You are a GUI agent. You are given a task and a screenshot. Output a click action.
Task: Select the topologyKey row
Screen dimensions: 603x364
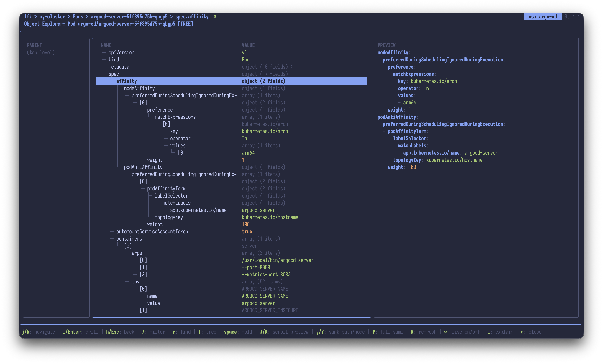pos(232,217)
